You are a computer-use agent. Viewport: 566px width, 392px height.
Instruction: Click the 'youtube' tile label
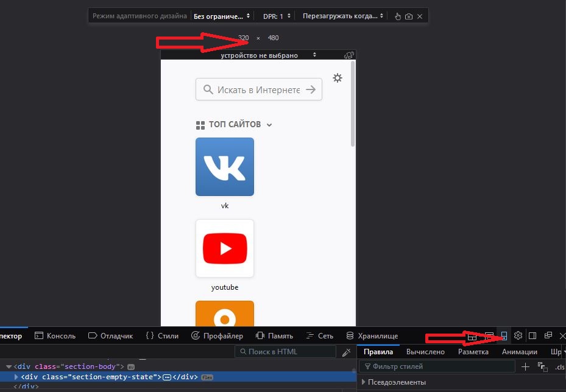[225, 287]
